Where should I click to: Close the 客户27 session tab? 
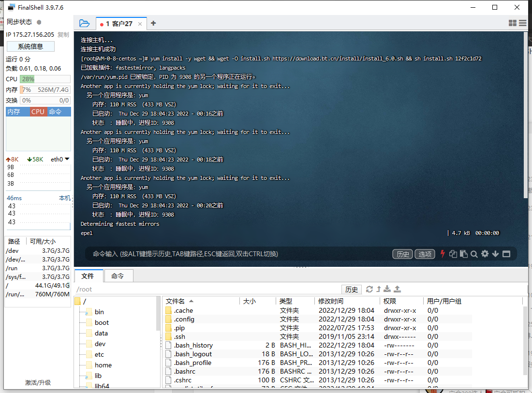tap(140, 24)
